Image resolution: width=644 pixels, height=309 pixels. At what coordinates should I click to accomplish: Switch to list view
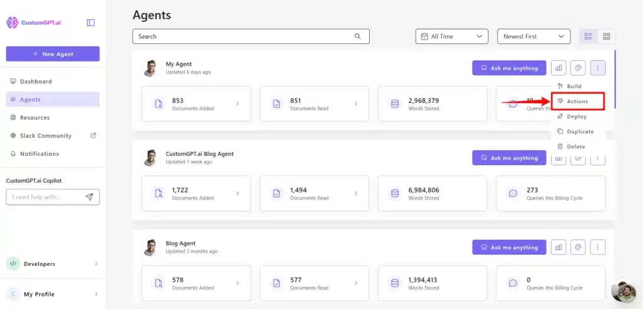pos(589,36)
